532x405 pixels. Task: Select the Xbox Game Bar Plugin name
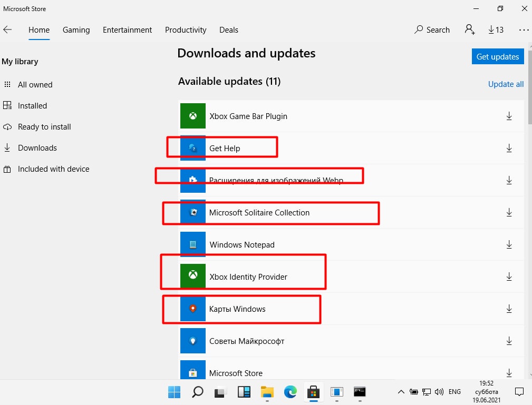pos(248,116)
